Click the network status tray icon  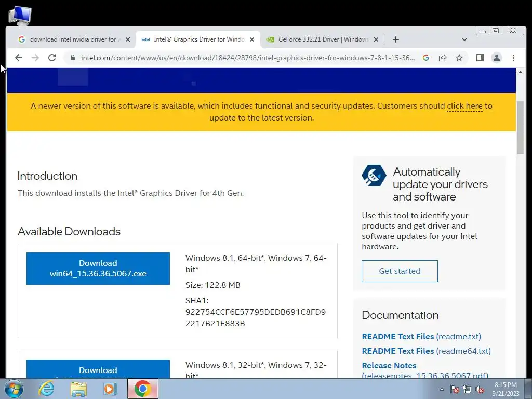[467, 389]
